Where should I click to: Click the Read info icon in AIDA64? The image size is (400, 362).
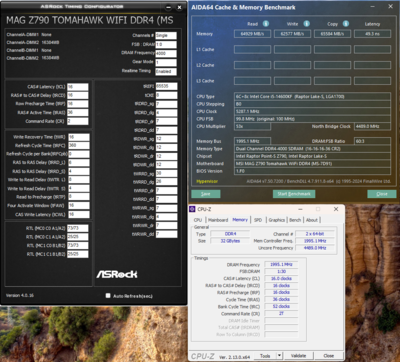coord(266,24)
